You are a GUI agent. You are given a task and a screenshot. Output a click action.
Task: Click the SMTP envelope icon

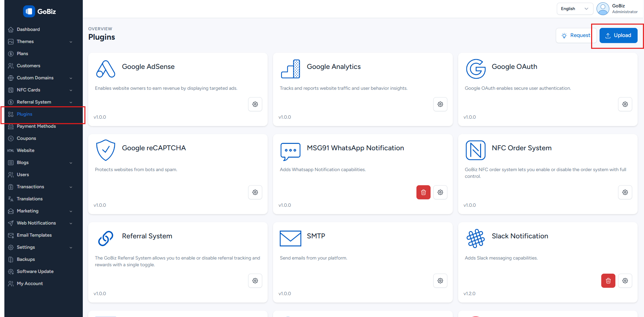(291, 238)
